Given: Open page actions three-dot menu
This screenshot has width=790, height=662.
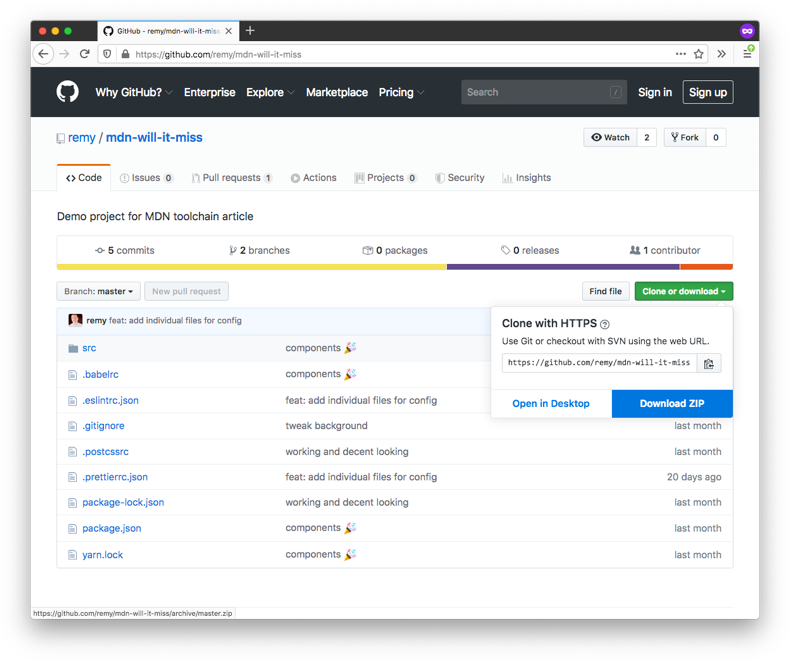Looking at the screenshot, I should [x=681, y=54].
